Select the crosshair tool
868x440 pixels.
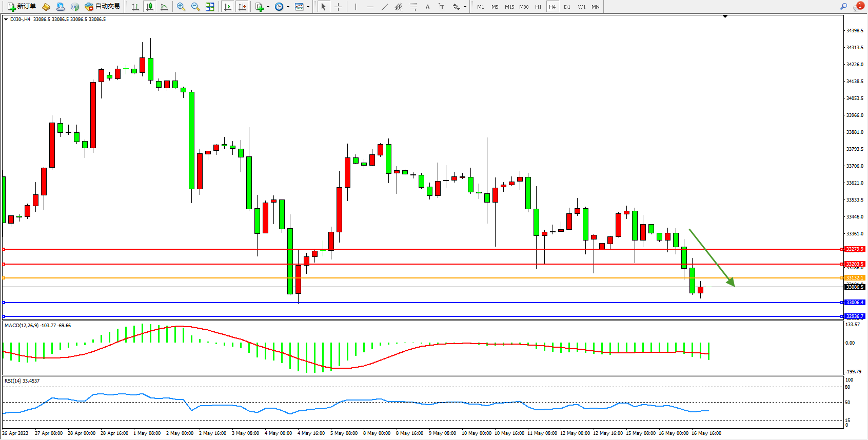click(x=339, y=7)
